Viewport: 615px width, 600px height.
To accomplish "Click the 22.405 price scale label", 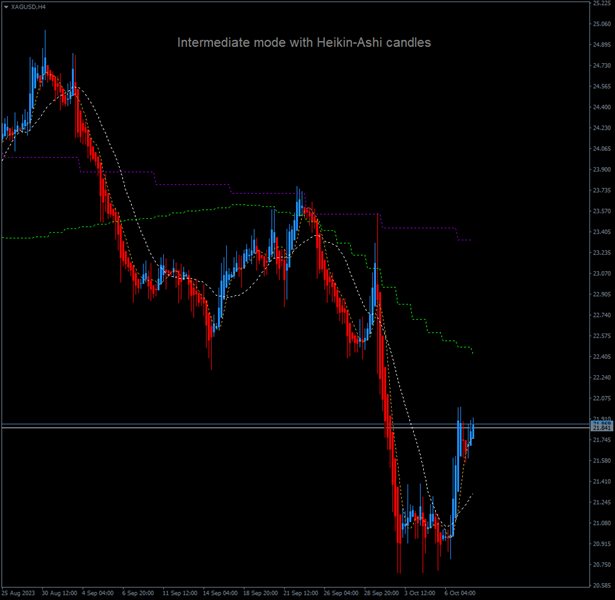I will click(602, 356).
